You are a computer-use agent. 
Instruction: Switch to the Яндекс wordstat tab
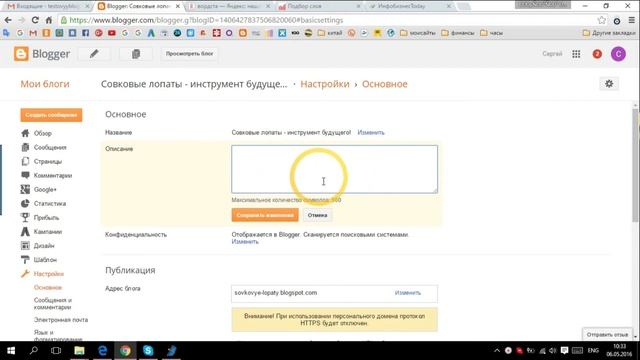tap(229, 6)
